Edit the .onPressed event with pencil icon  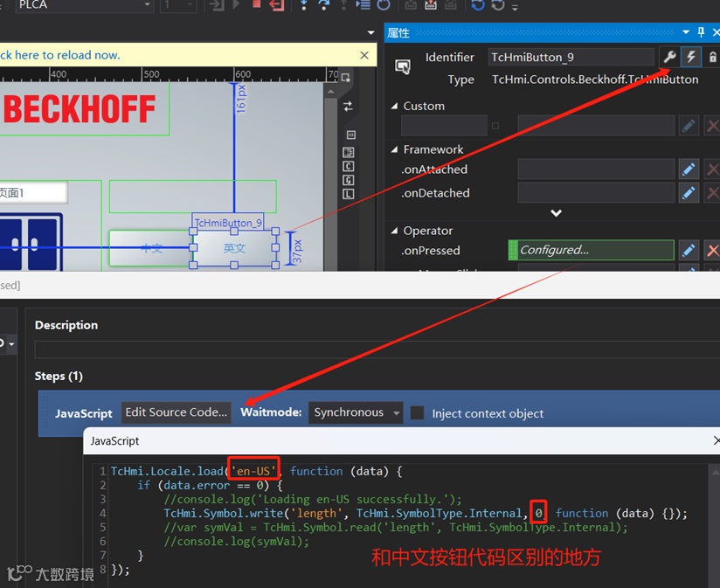click(x=689, y=250)
